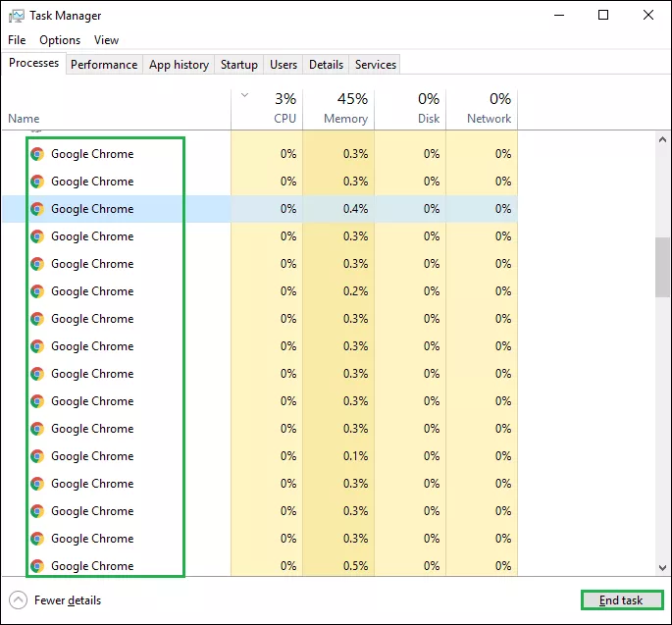Click the scrollbar down arrow

click(x=662, y=567)
